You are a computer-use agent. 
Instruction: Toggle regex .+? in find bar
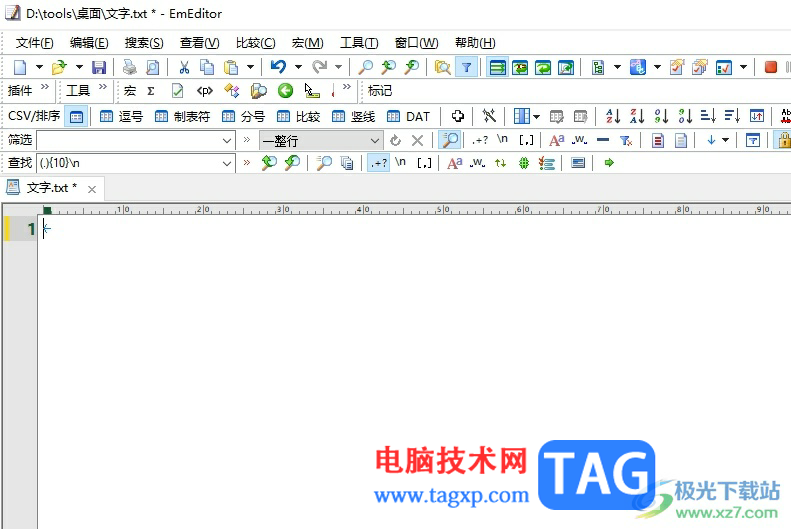(378, 163)
